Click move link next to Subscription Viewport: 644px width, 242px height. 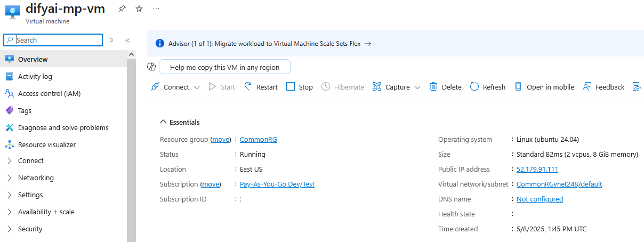point(211,184)
